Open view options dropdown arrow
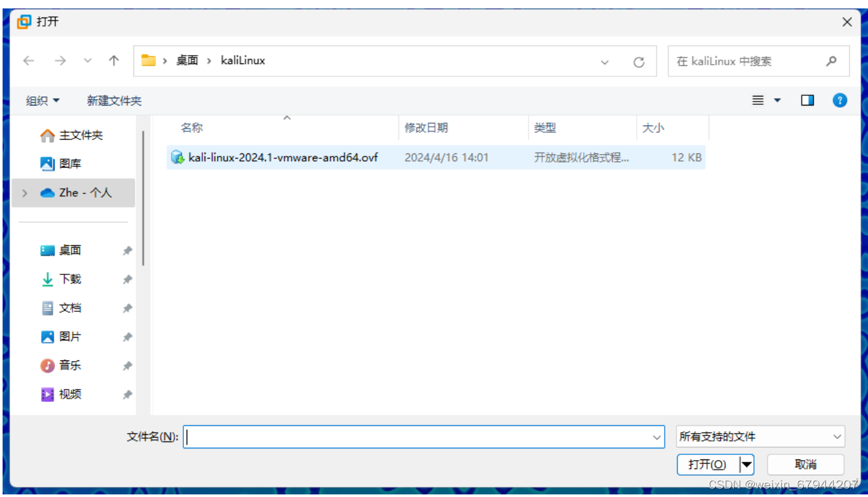 [777, 100]
